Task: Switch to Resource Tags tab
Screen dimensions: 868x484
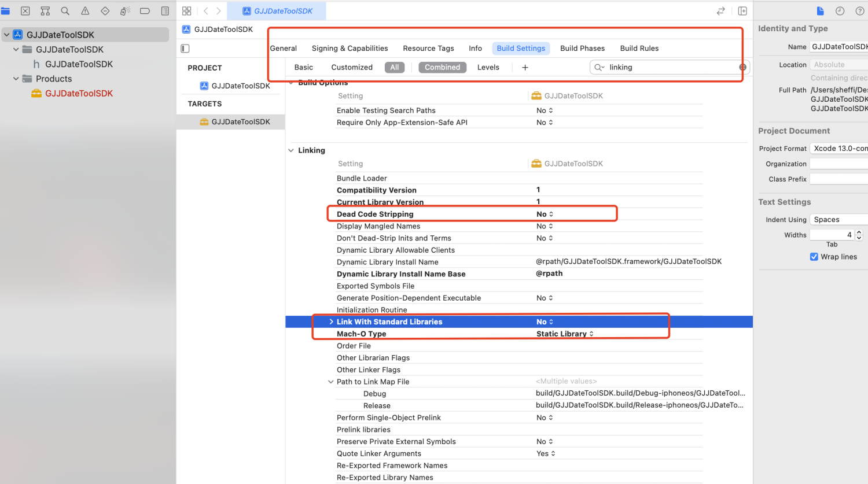Action: pos(428,49)
